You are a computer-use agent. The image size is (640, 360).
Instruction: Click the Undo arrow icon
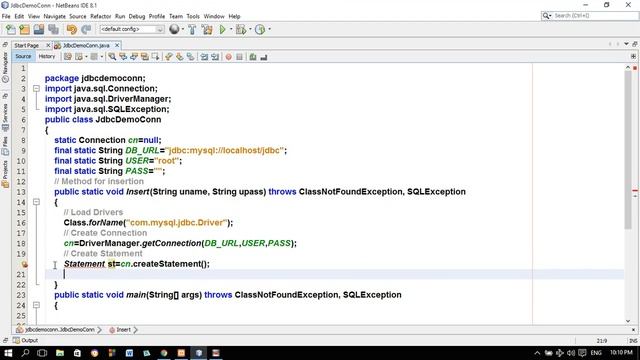71,29
